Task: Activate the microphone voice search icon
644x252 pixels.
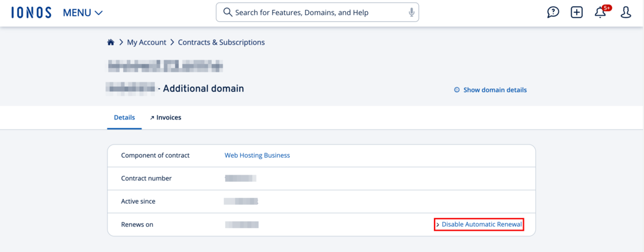Action: [x=411, y=13]
